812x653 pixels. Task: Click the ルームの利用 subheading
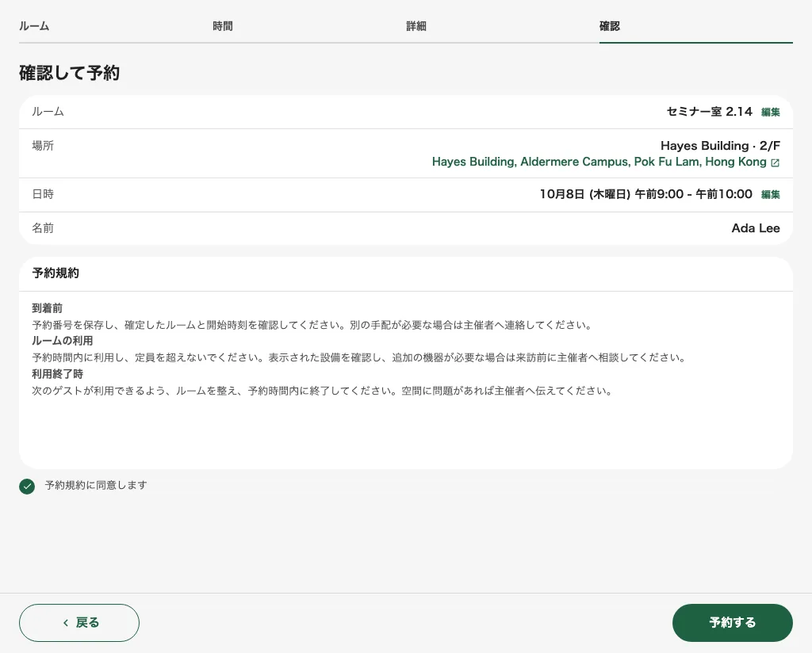click(x=63, y=341)
